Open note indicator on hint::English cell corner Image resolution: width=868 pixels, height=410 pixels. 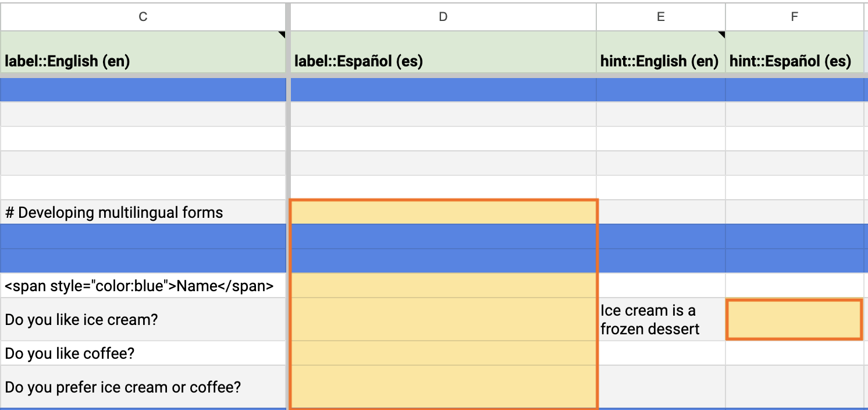[722, 34]
